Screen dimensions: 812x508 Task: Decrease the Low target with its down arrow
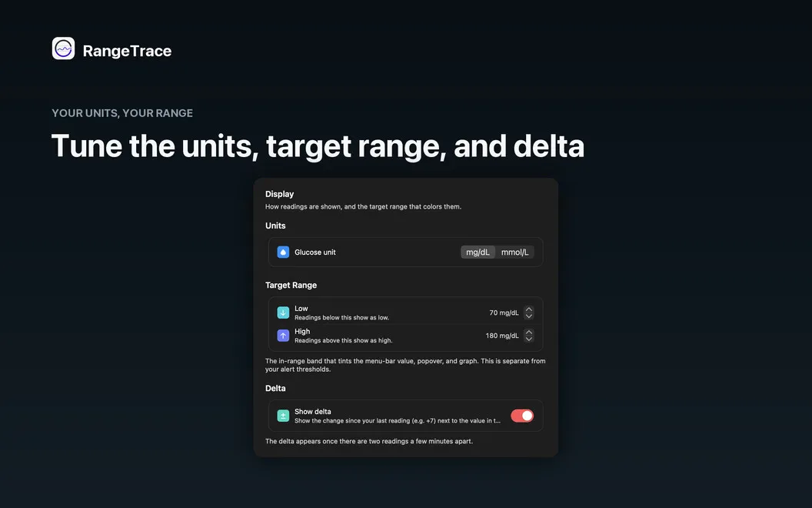(x=529, y=316)
